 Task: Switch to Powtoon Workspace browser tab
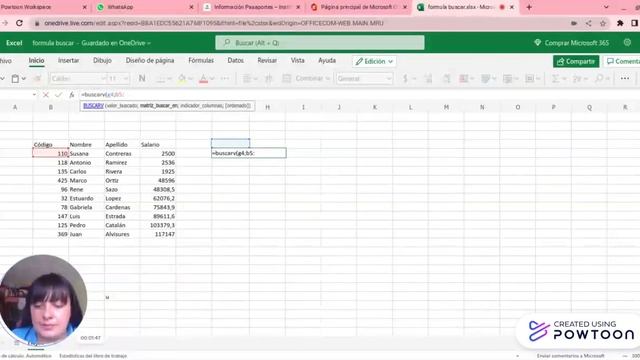pos(43,7)
